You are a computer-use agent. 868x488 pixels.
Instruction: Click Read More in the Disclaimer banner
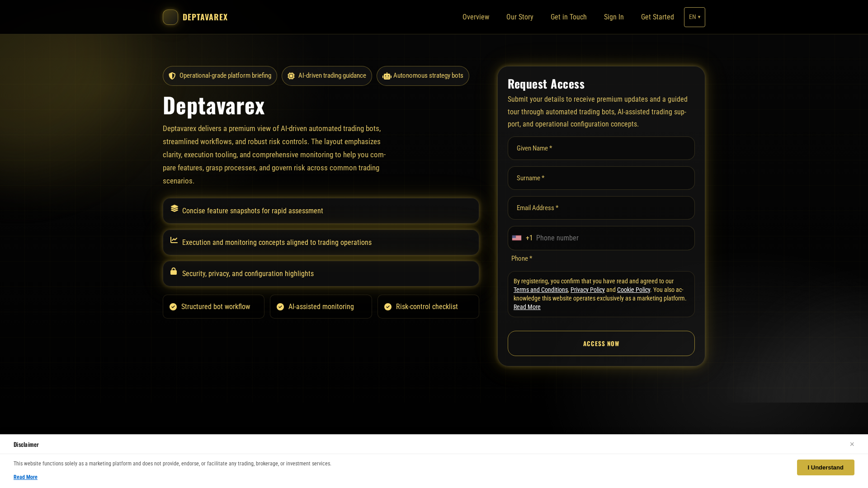tap(25, 477)
